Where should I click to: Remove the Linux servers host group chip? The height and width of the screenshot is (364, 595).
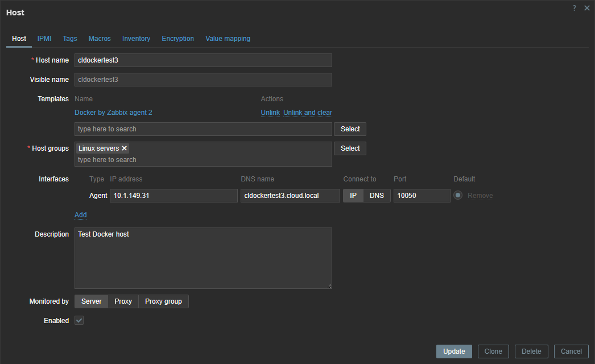pos(124,148)
